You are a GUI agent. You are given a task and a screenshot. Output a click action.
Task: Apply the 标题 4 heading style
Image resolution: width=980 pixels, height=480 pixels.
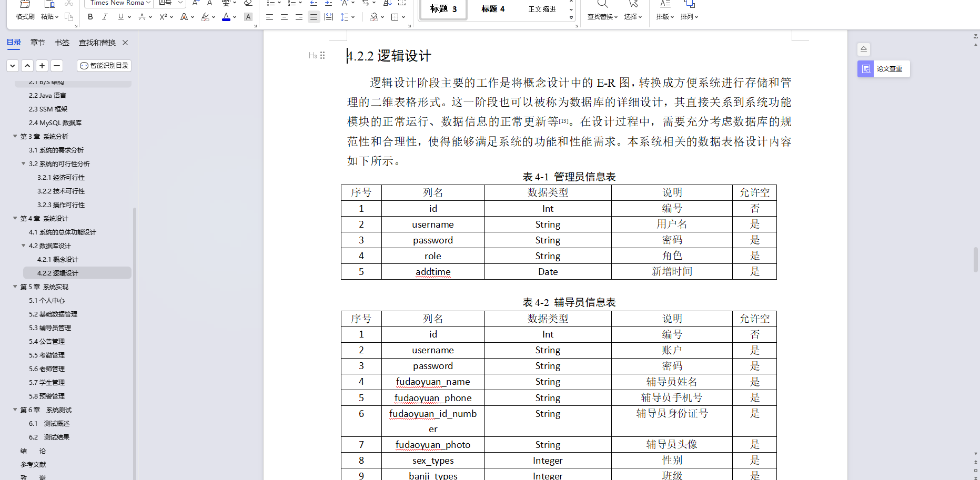(493, 9)
